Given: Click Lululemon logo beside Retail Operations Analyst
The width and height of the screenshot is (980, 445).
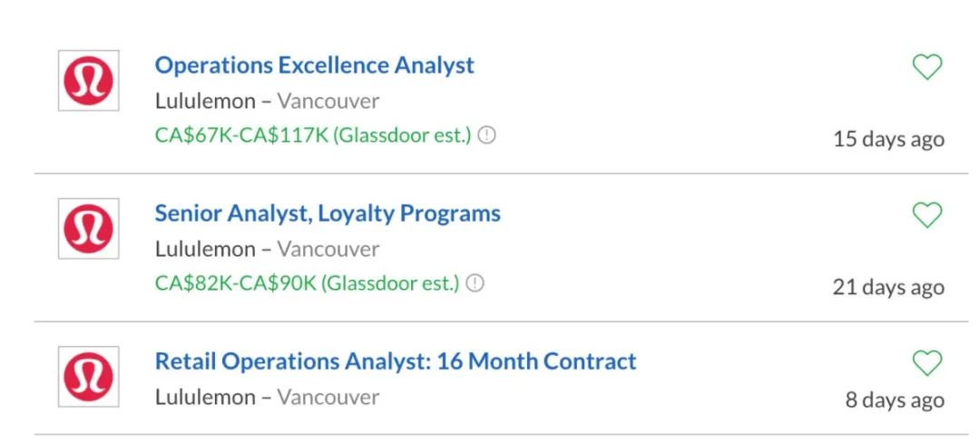Looking at the screenshot, I should tap(88, 376).
